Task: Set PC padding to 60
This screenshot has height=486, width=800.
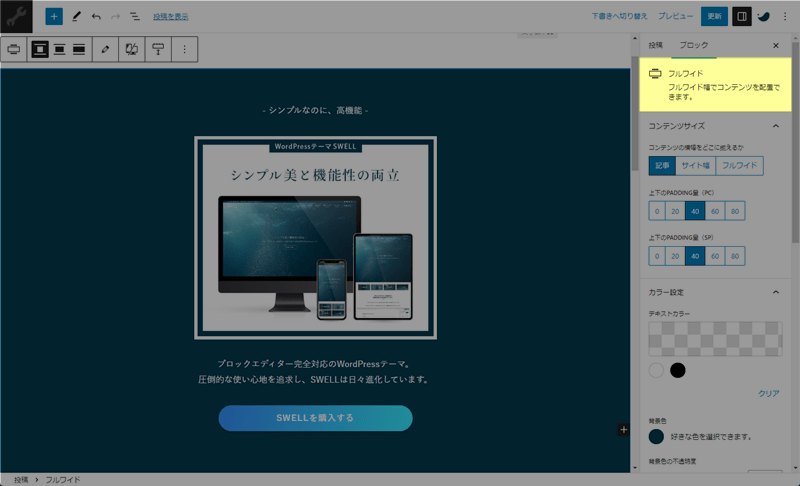Action: pos(715,211)
